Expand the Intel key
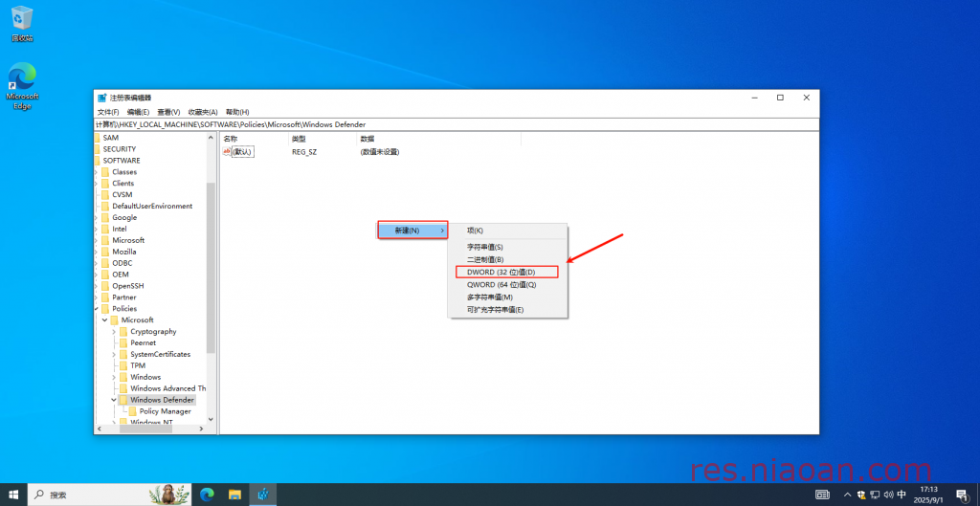The image size is (980, 506). [x=96, y=229]
